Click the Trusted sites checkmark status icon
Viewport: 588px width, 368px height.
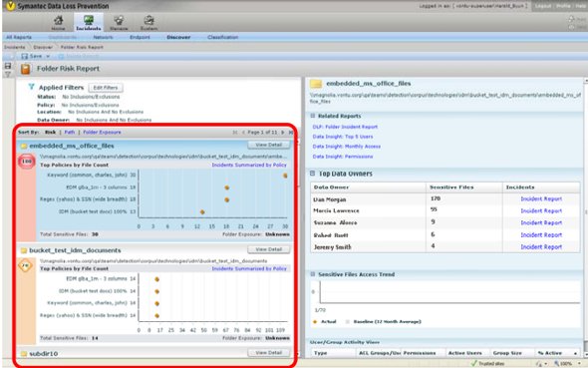tap(474, 363)
